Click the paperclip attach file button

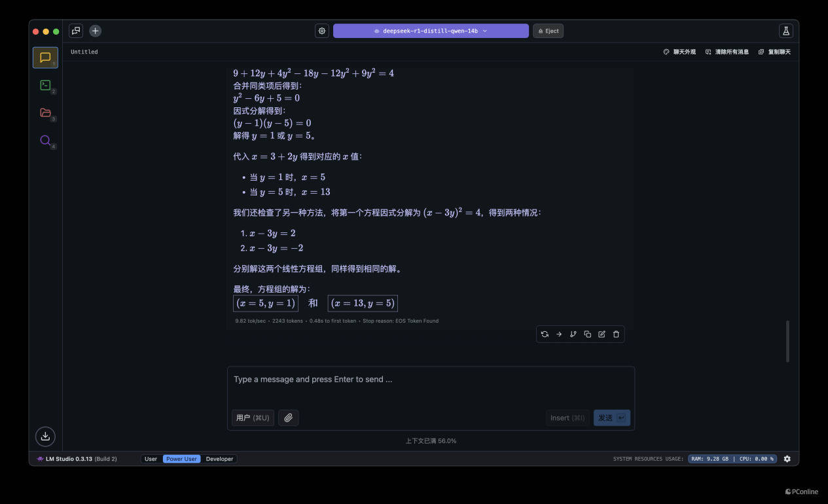click(x=288, y=418)
